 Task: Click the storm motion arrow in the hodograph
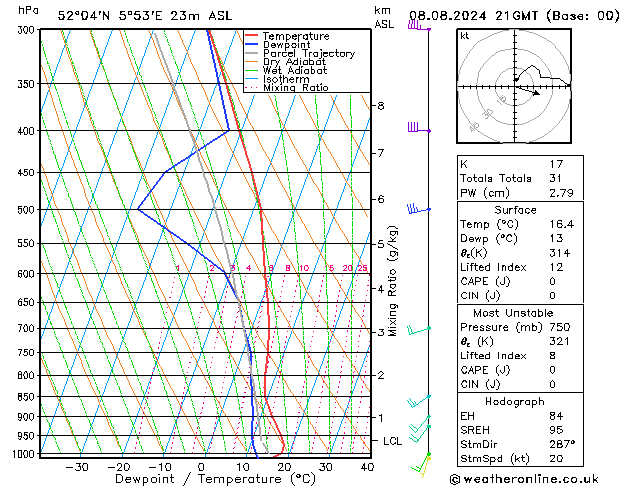(528, 91)
